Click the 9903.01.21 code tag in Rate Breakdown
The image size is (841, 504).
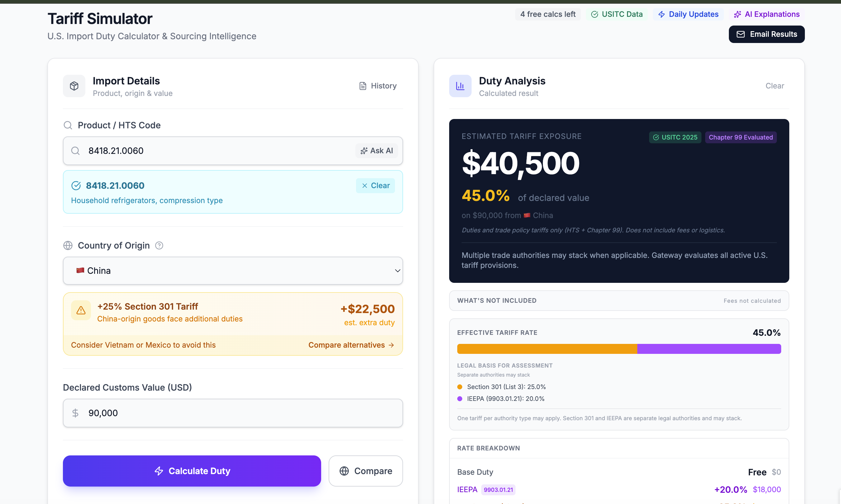[498, 490]
